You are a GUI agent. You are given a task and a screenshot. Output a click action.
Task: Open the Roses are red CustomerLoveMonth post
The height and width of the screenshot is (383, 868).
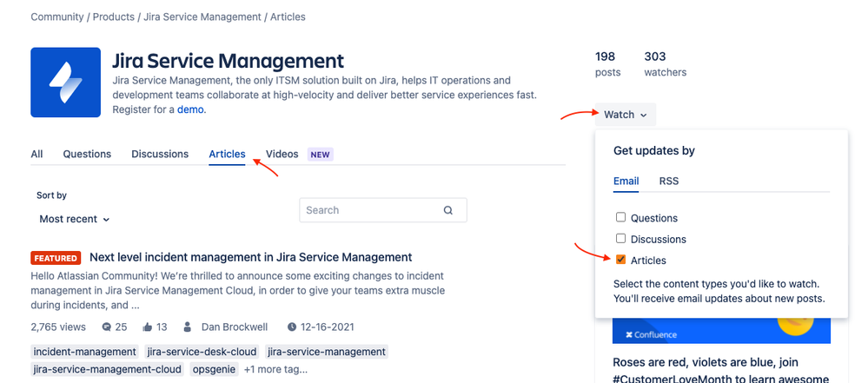[721, 371]
